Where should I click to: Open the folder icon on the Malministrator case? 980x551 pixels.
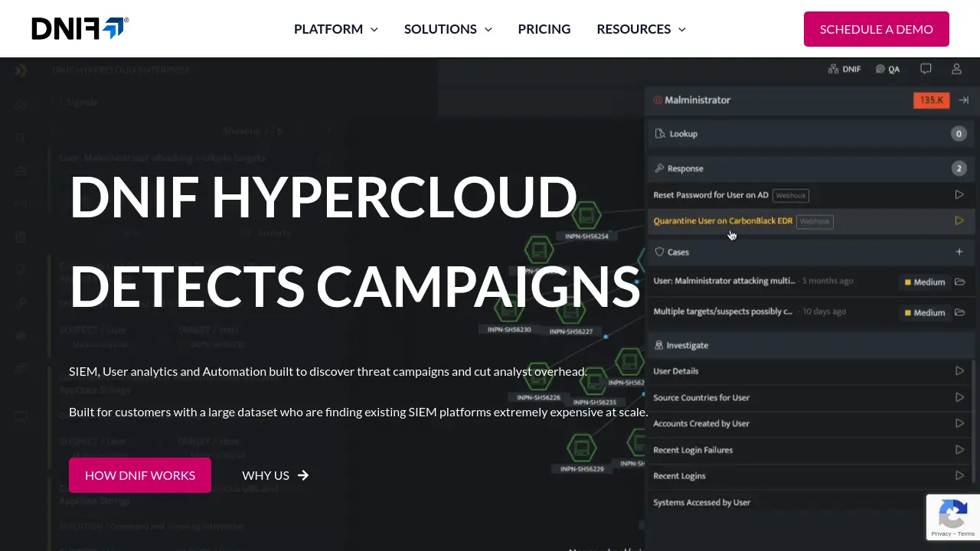[959, 282]
